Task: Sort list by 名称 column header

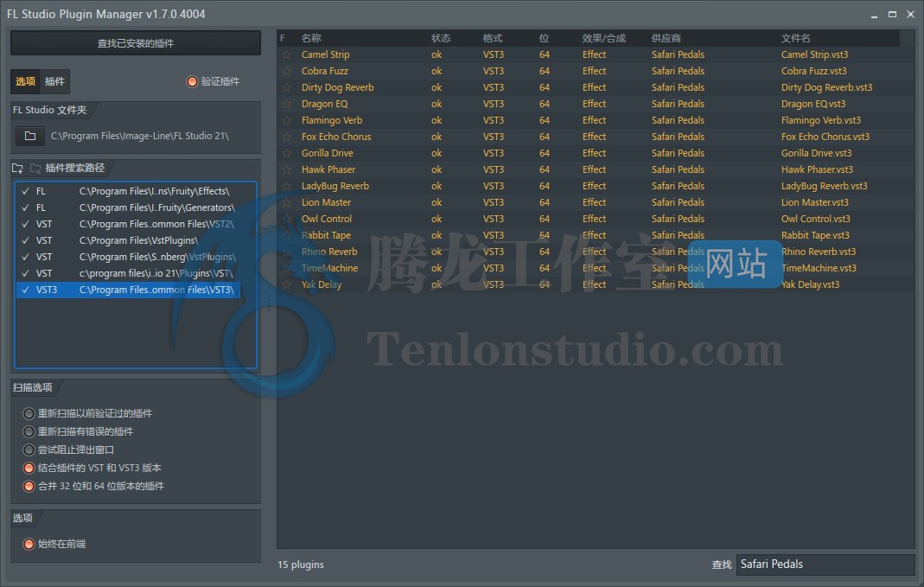Action: coord(311,38)
